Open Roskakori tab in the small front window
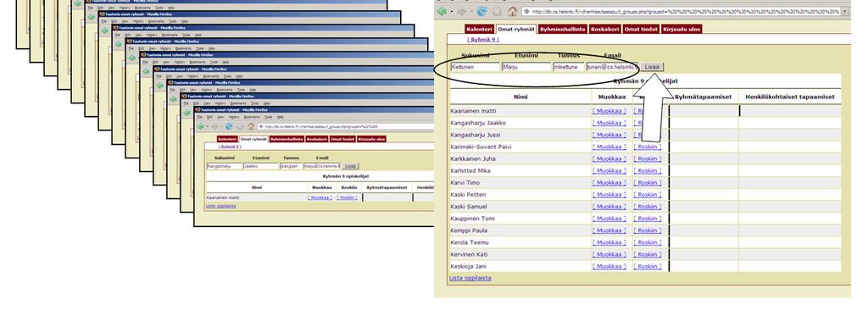The image size is (868, 316). coord(317,139)
